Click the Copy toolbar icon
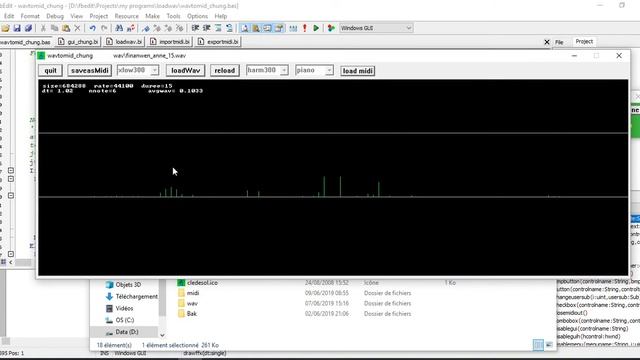This screenshot has height=360, width=640. click(x=54, y=28)
